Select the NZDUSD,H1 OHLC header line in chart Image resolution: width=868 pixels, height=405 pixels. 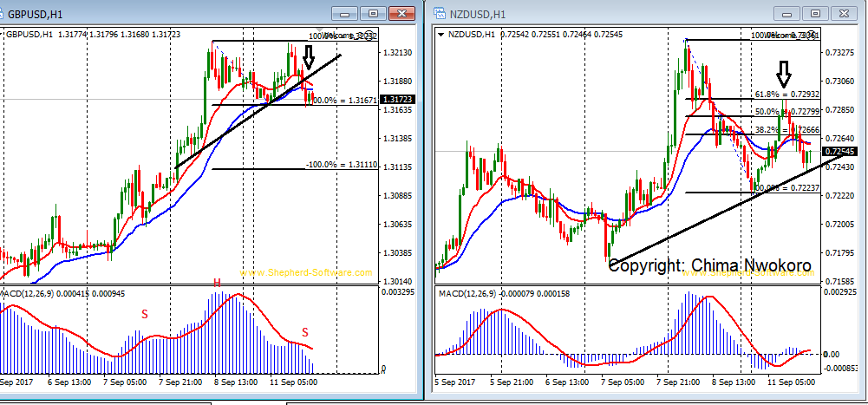click(535, 35)
